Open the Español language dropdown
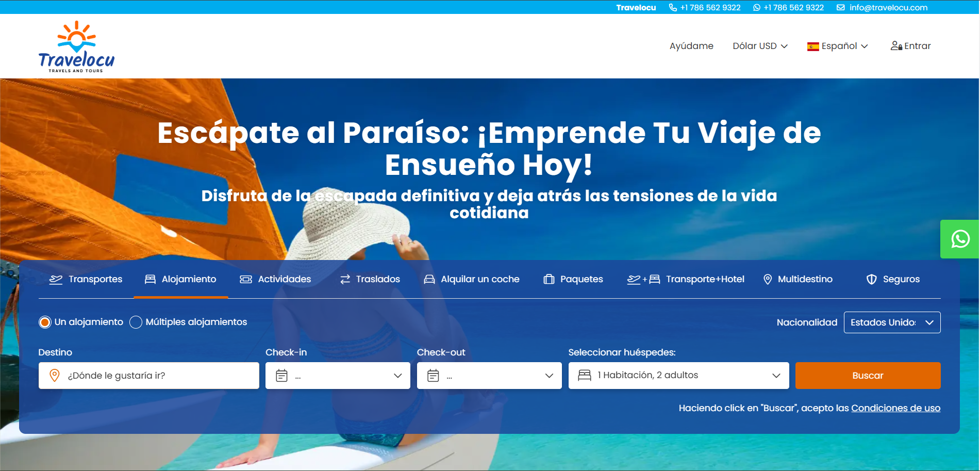Viewport: 980px width, 471px height. [838, 46]
